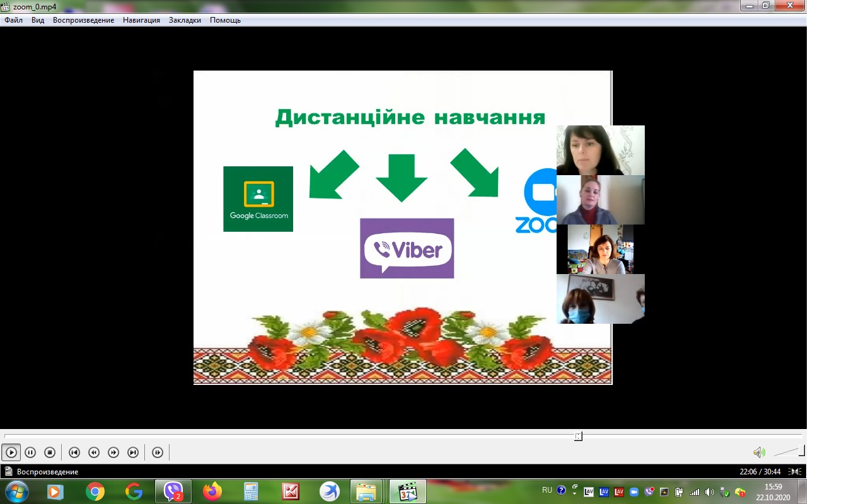Click the power plug tray icon
This screenshot has width=856, height=504.
click(x=680, y=492)
